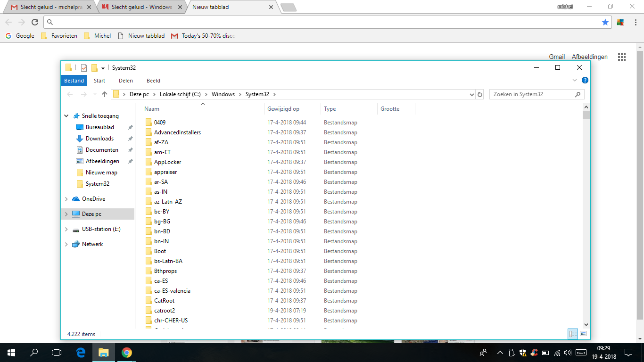Open the address bar history dropdown

pos(472,94)
